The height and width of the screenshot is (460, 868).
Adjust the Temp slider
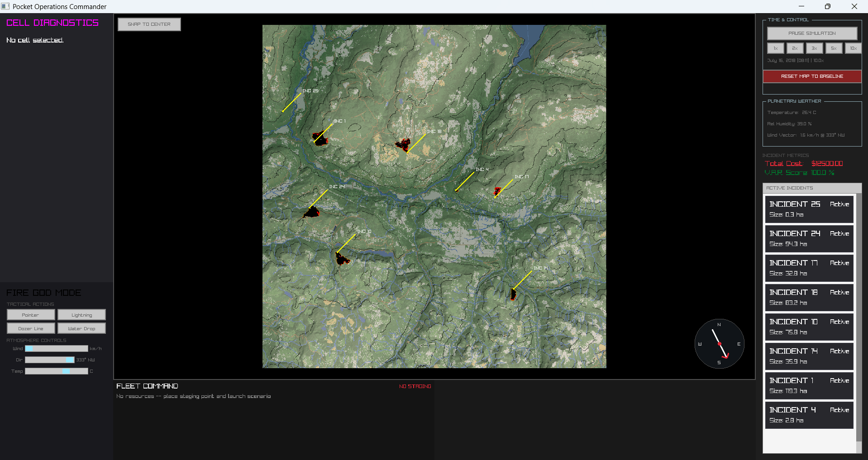coord(57,371)
